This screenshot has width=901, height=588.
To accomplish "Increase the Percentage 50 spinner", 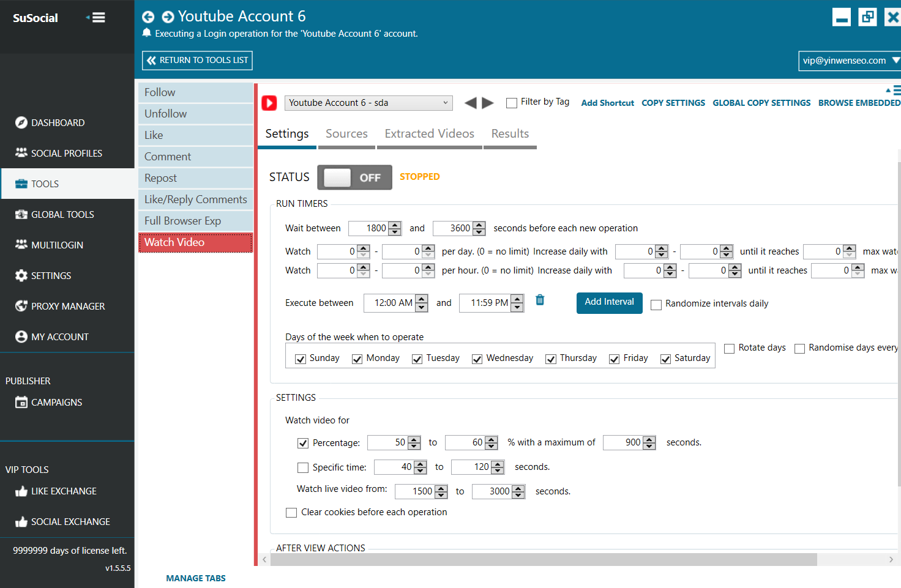I will click(x=414, y=439).
